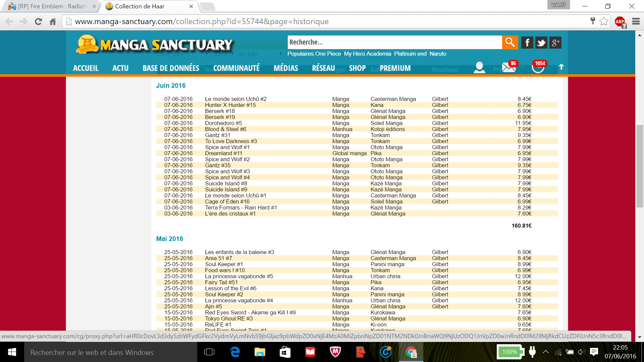Open the COMMUNAUTÉ menu
This screenshot has width=644, height=362.
pyautogui.click(x=236, y=68)
